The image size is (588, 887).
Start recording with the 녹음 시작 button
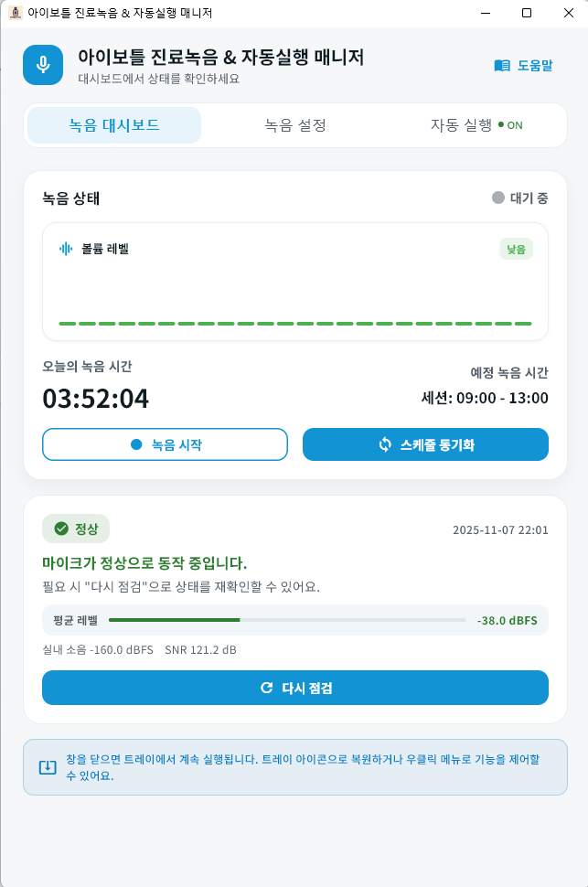(165, 444)
